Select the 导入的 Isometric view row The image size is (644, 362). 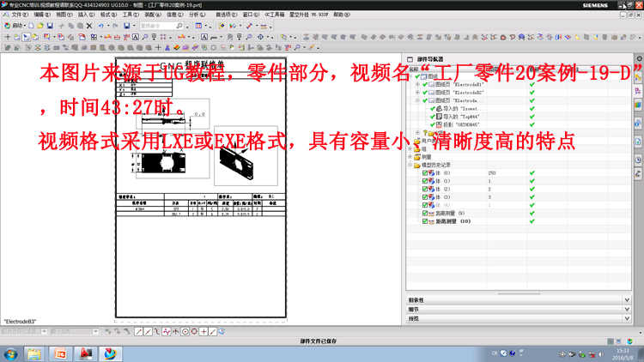point(454,109)
